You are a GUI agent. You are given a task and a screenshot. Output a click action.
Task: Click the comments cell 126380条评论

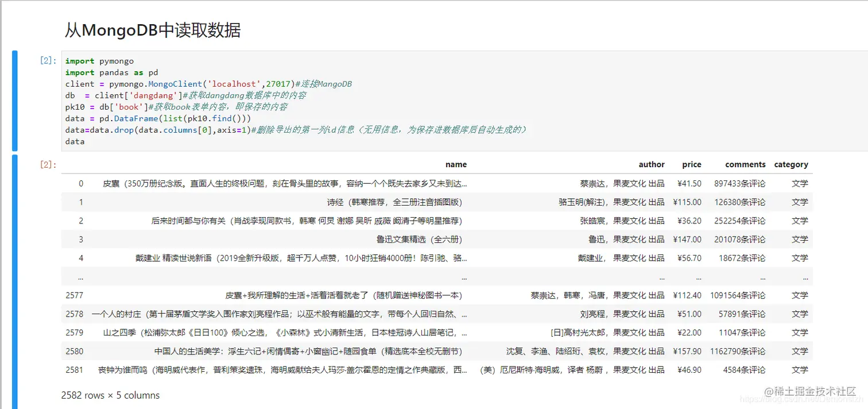740,202
